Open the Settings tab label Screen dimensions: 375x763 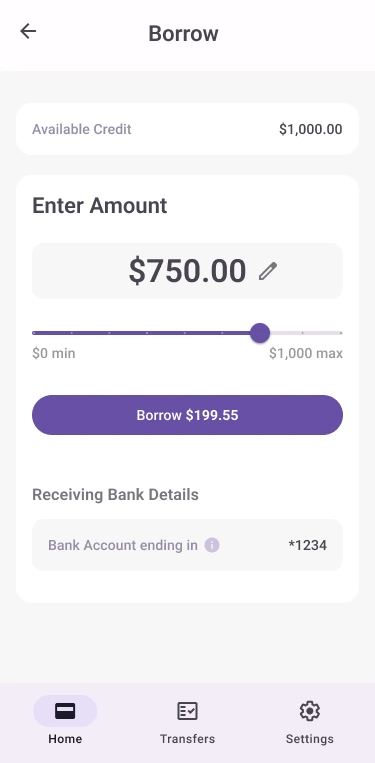pos(309,739)
